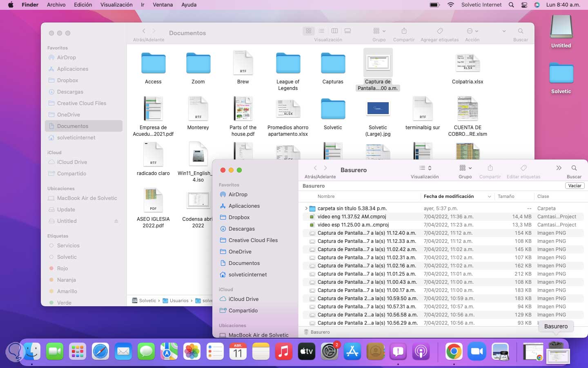Click Spotlight search in menu bar
588x368 pixels.
click(x=511, y=5)
